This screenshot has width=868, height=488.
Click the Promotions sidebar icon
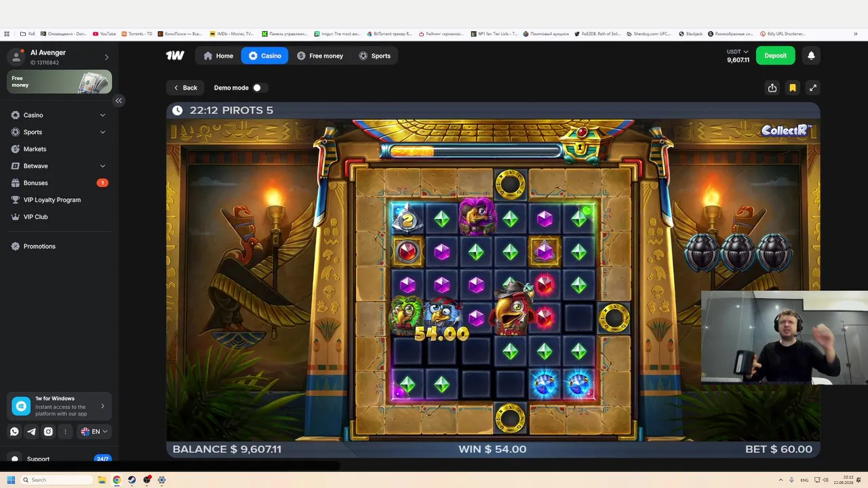coord(16,246)
